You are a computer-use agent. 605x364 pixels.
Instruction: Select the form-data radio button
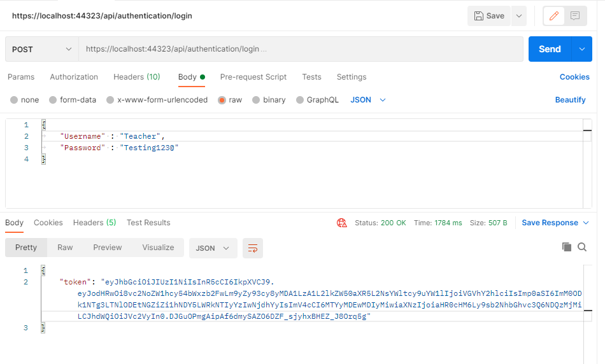(53, 100)
